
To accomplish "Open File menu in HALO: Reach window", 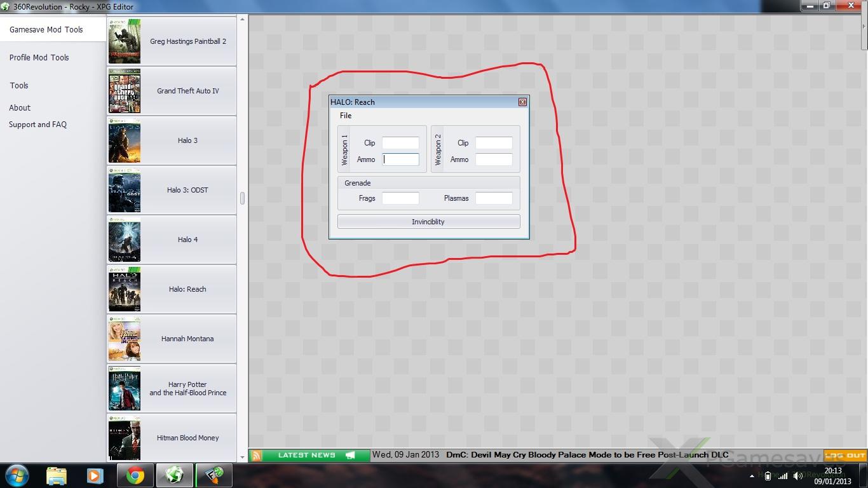I will click(346, 116).
